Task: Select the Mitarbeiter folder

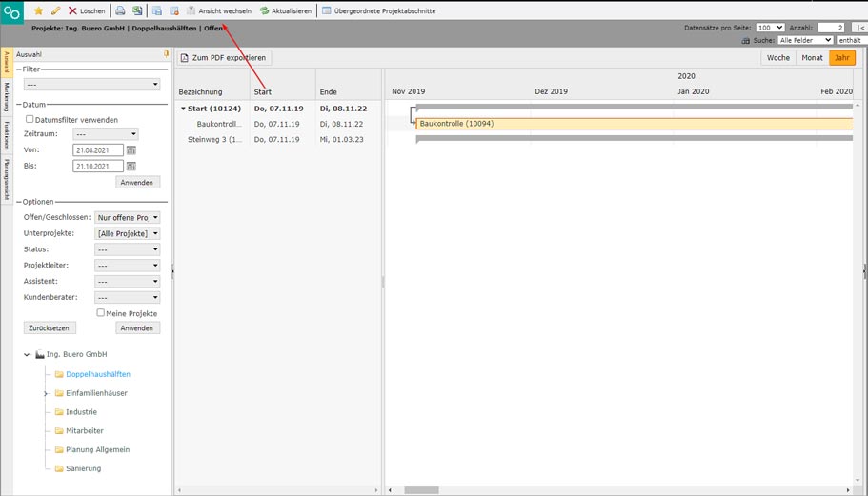Action: (85, 430)
